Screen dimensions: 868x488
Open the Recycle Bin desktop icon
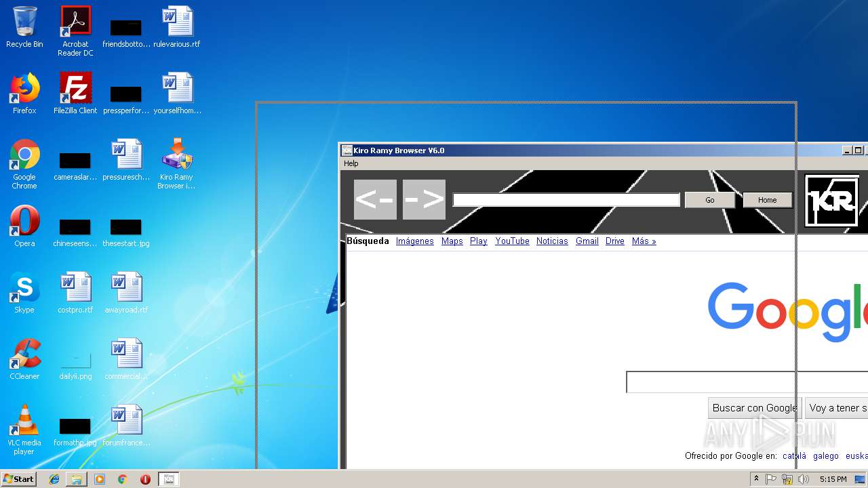(24, 27)
